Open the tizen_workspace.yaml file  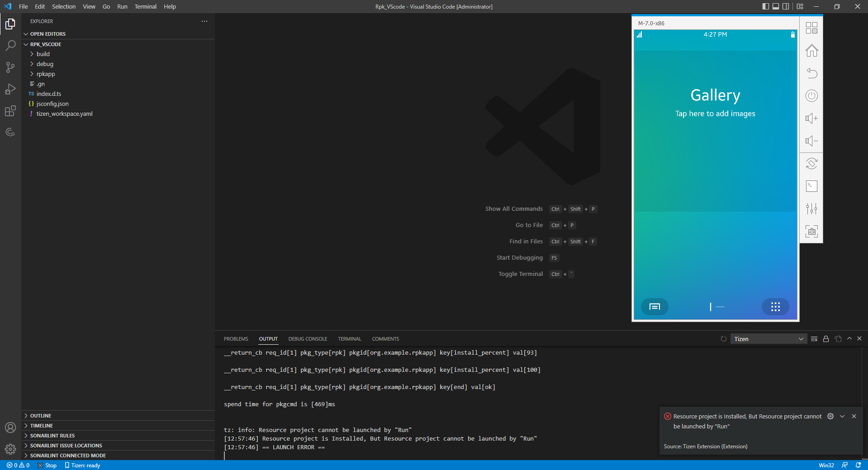pyautogui.click(x=64, y=114)
